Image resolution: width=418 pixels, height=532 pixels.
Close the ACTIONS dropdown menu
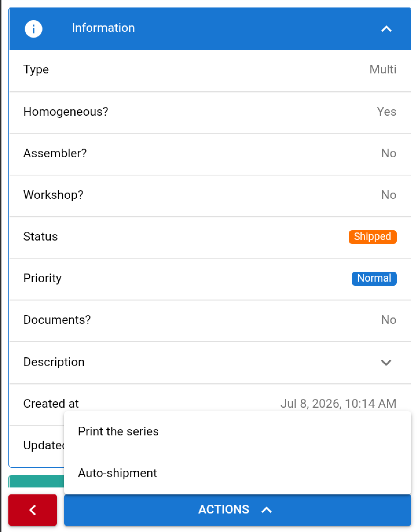point(237,510)
